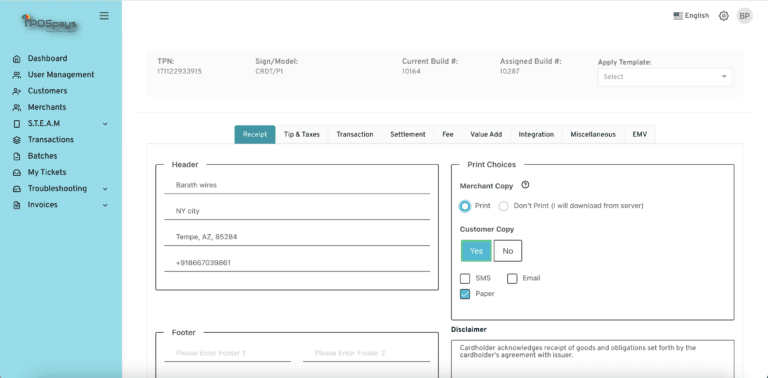Set Customer Copy to Yes
This screenshot has height=378, width=768.
(476, 251)
